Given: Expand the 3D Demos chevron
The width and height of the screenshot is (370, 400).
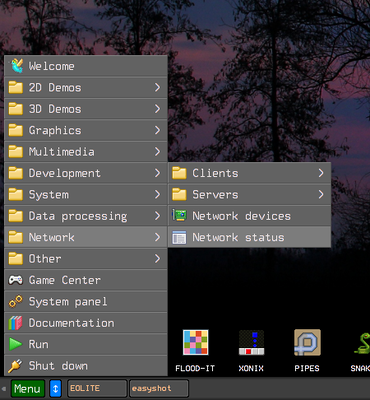Looking at the screenshot, I should pos(157,109).
